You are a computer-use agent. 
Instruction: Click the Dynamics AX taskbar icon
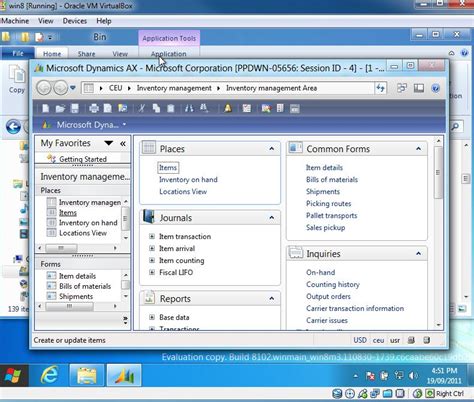124,376
